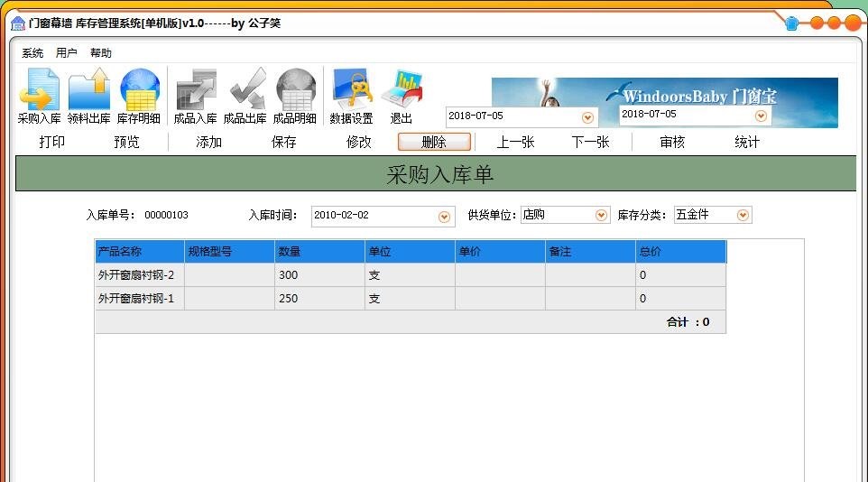Open 成品明细 finished goods details icon

coord(294,96)
